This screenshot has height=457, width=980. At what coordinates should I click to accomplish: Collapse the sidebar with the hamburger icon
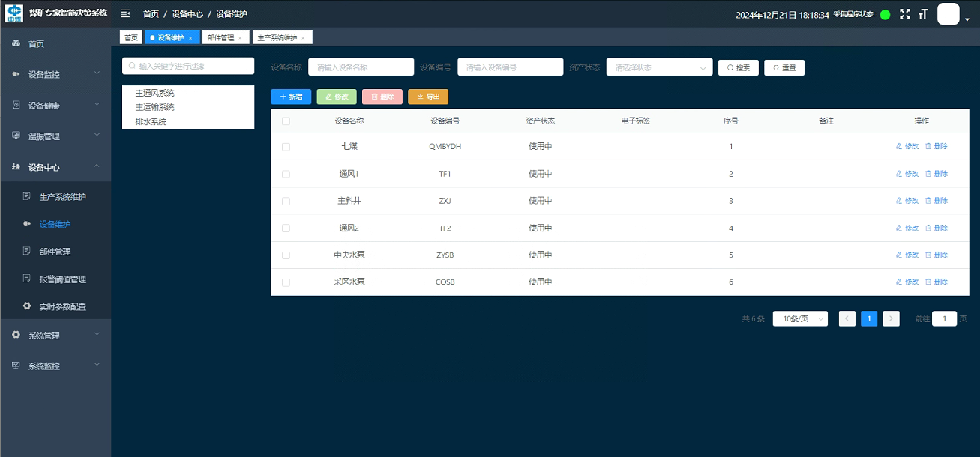coord(125,14)
